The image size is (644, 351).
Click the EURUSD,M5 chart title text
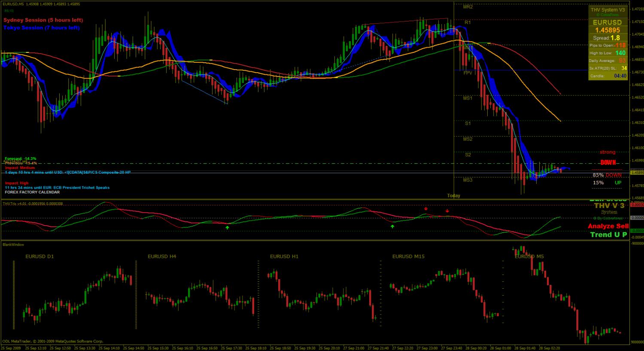12,4
